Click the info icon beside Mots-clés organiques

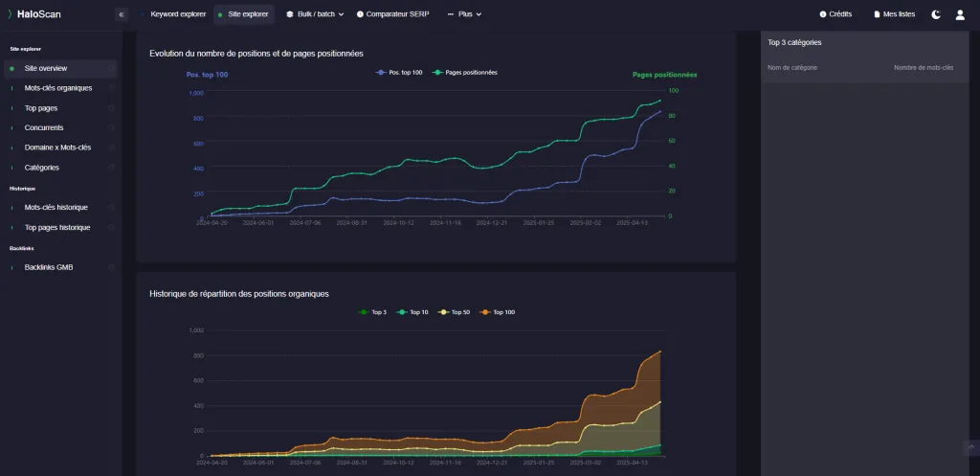pyautogui.click(x=111, y=88)
